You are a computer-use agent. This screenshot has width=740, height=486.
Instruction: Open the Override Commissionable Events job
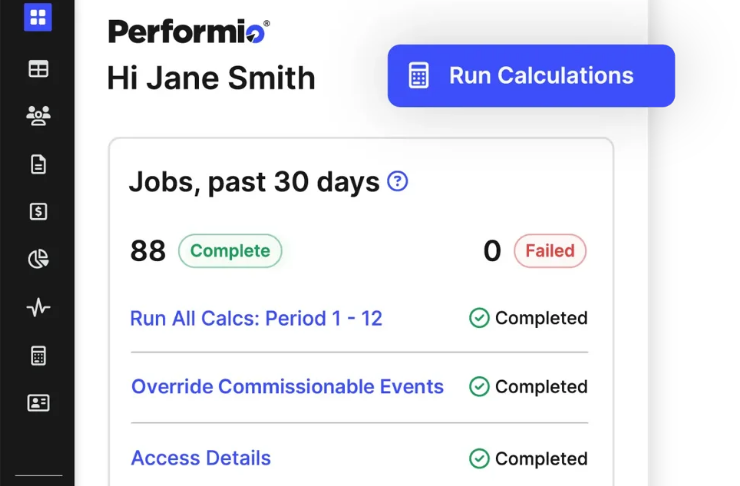[287, 386]
